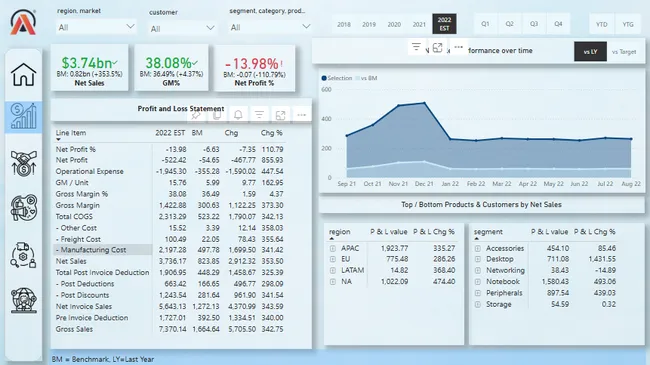
Task: Toggle quarter Q4 filter
Action: (558, 24)
